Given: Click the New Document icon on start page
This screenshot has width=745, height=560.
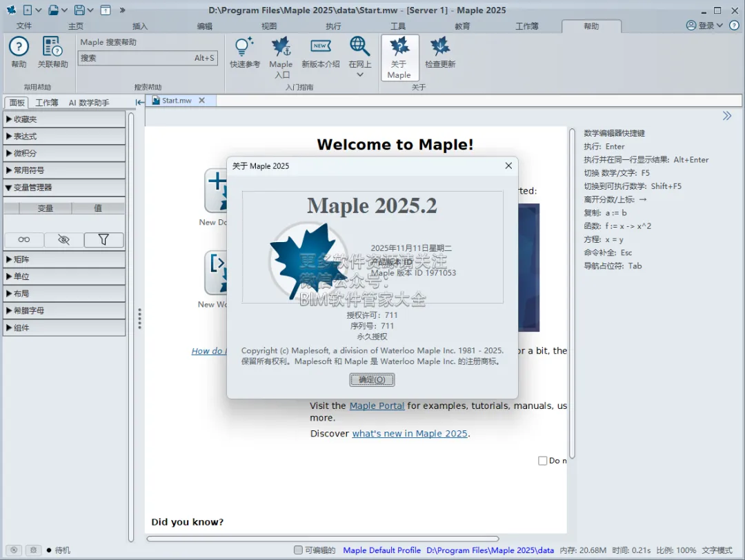Looking at the screenshot, I should 216,190.
